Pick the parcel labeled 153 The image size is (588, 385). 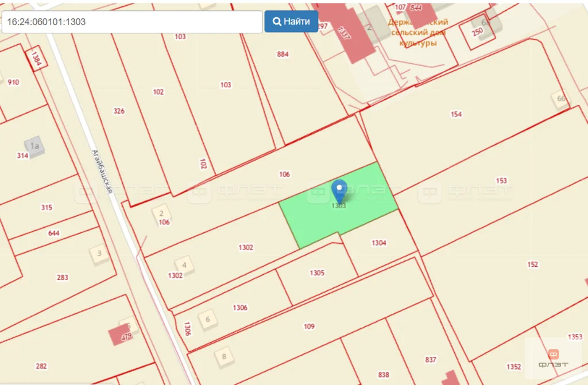[x=501, y=181]
